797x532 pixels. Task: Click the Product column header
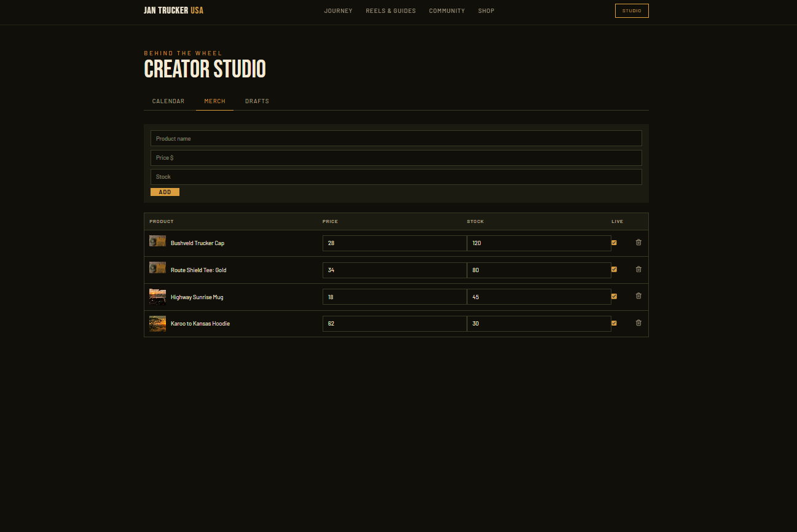(162, 222)
